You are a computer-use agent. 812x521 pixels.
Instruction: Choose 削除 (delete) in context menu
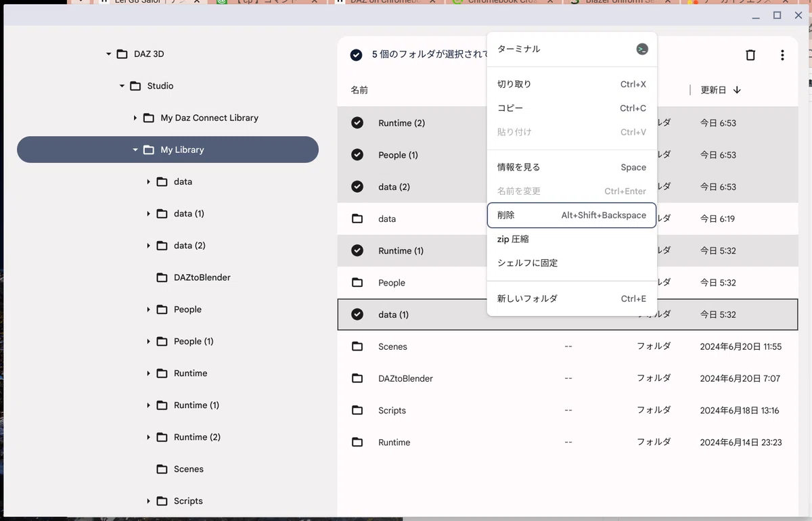[572, 215]
